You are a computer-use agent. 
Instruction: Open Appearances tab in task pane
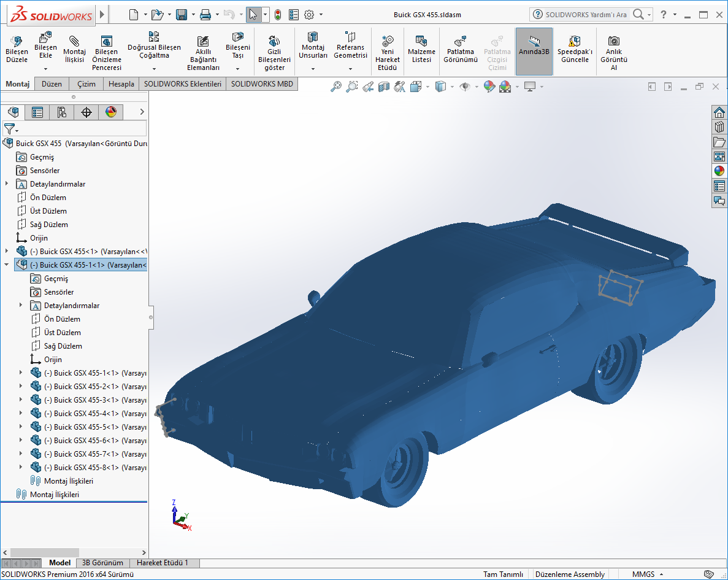tap(719, 171)
